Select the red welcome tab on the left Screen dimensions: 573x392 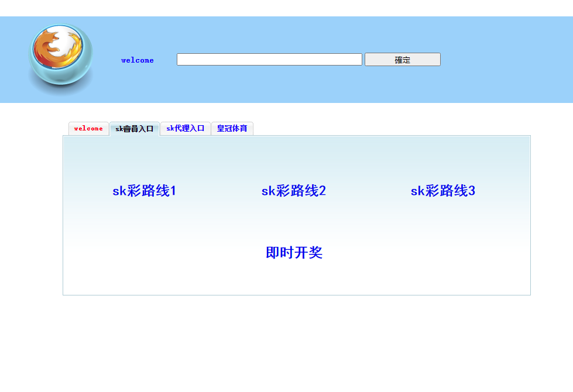pyautogui.click(x=88, y=129)
